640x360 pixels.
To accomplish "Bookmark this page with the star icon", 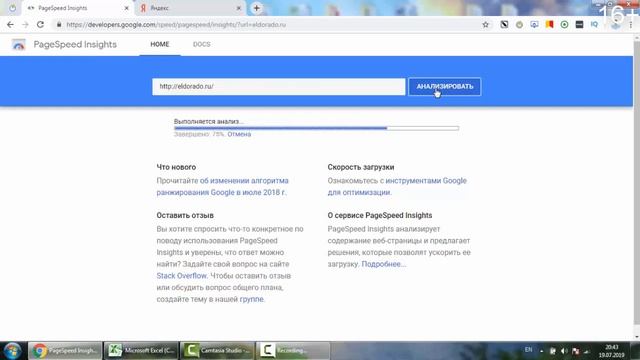I will (485, 24).
